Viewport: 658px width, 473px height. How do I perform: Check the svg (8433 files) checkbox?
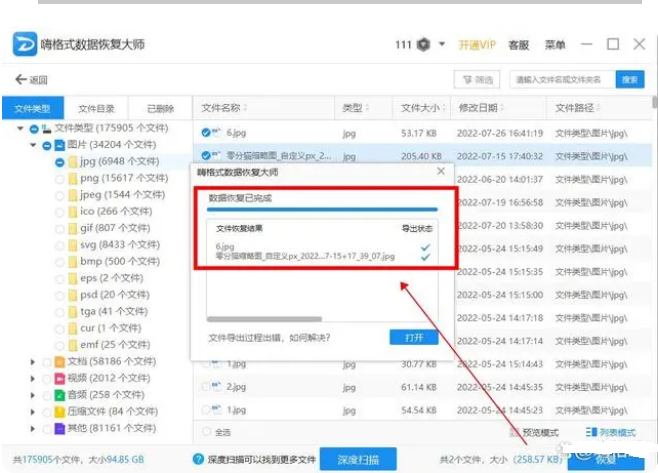click(x=60, y=245)
